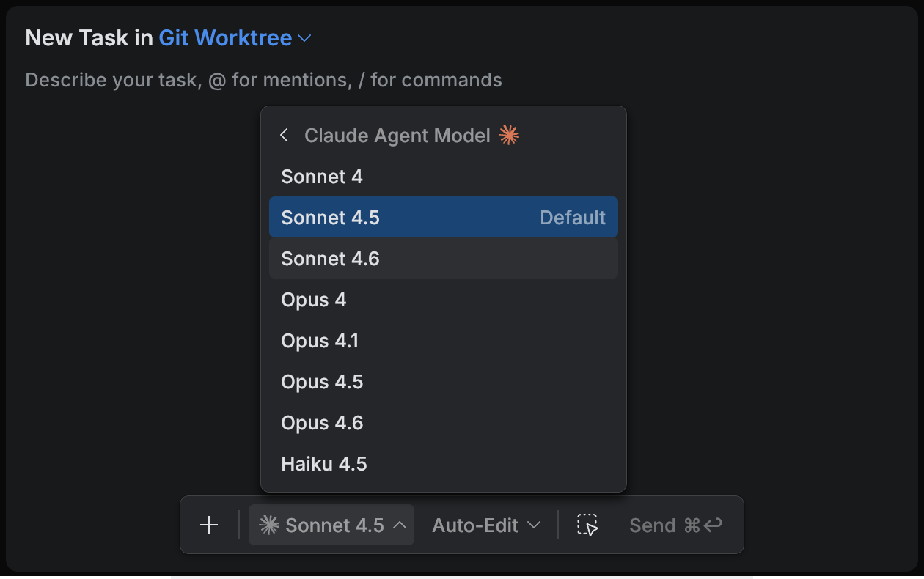Choose Opus 4.1 as the agent model
This screenshot has width=924, height=579.
click(x=318, y=340)
